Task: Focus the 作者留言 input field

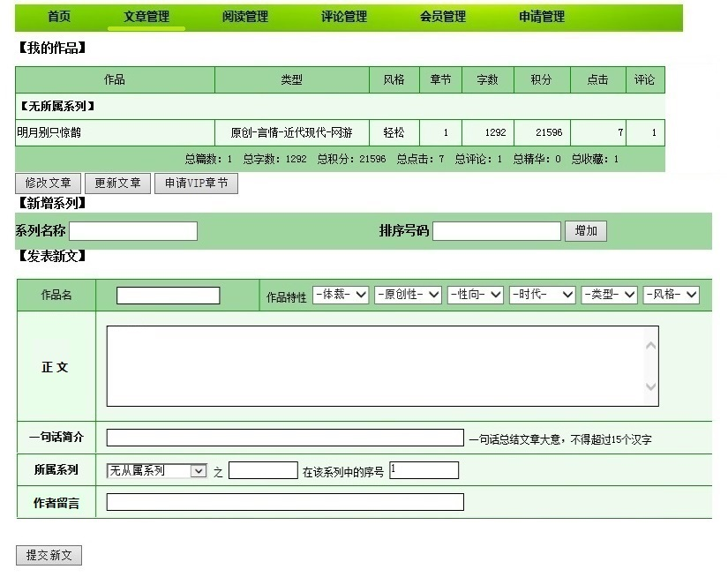Action: tap(285, 502)
